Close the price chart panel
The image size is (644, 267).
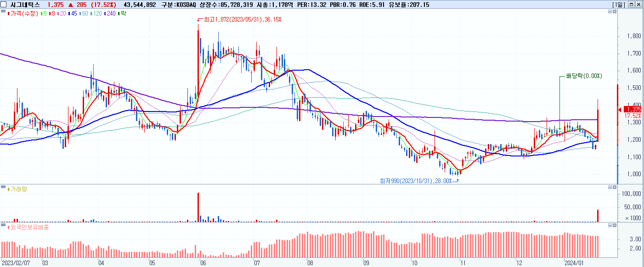tap(615, 12)
